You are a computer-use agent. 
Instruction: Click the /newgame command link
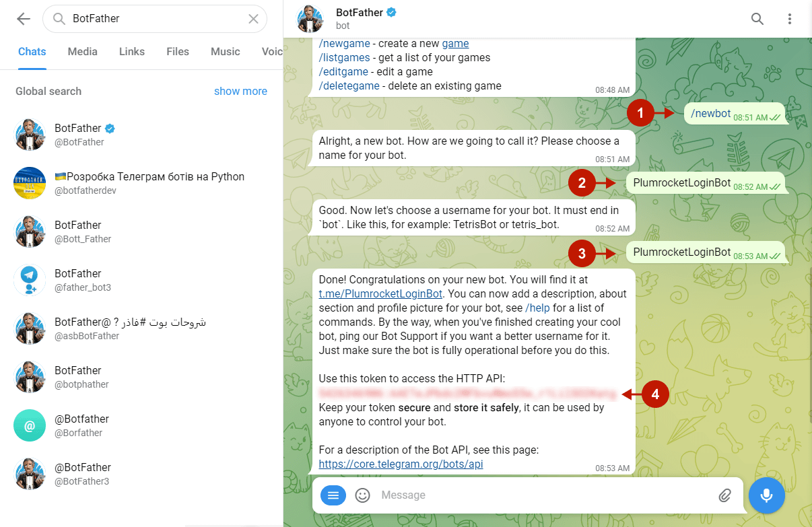coord(345,44)
